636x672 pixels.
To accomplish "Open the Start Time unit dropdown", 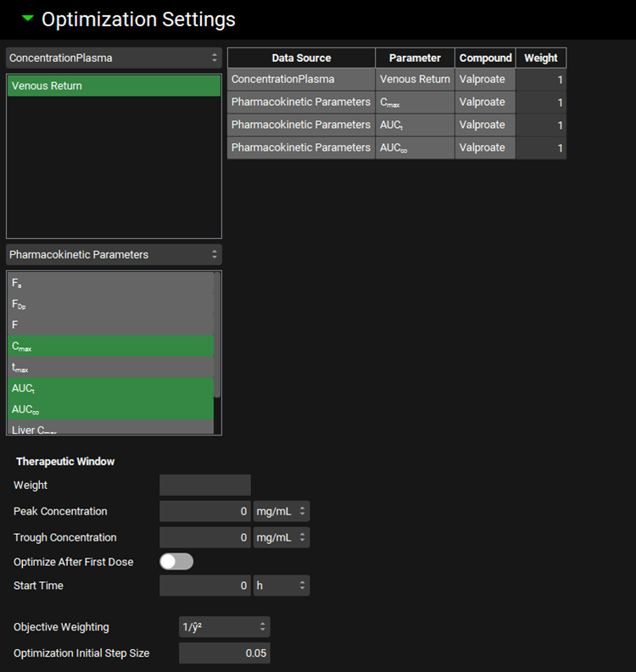I will tap(282, 586).
